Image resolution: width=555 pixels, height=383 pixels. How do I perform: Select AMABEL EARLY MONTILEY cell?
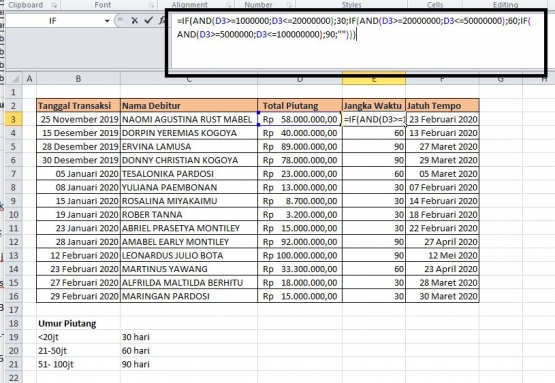pos(189,242)
